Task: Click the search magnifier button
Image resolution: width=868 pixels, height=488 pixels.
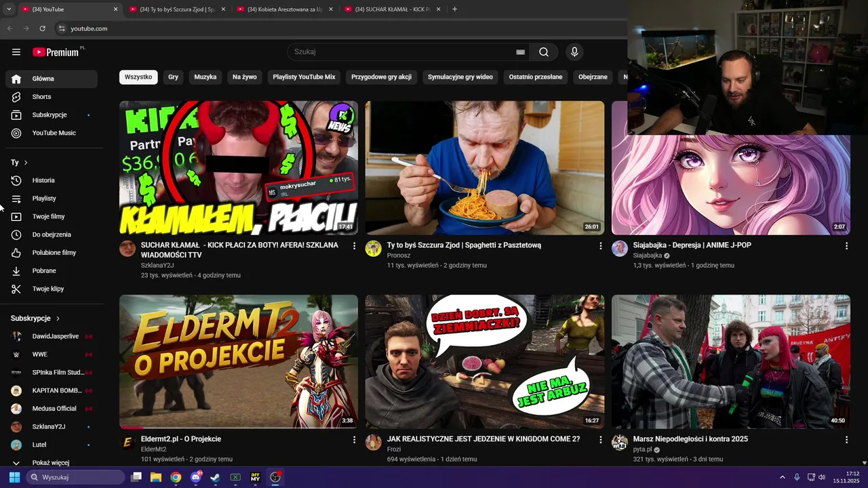Action: pos(544,52)
